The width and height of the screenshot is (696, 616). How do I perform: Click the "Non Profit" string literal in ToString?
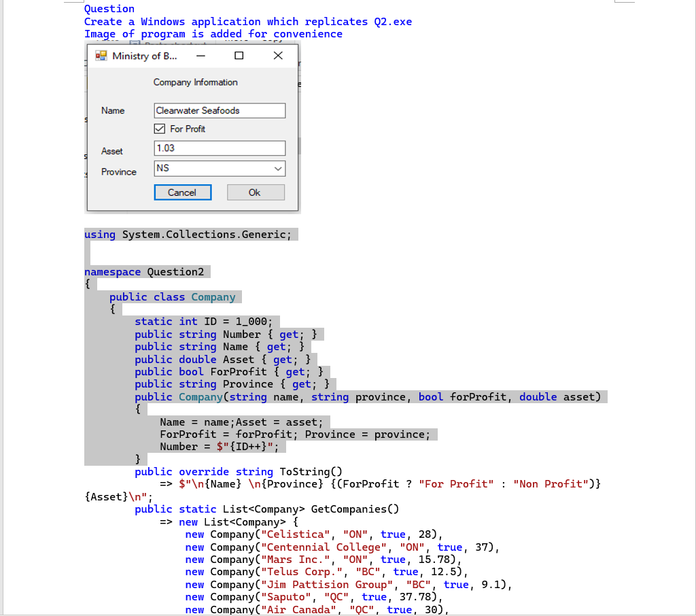pyautogui.click(x=551, y=484)
